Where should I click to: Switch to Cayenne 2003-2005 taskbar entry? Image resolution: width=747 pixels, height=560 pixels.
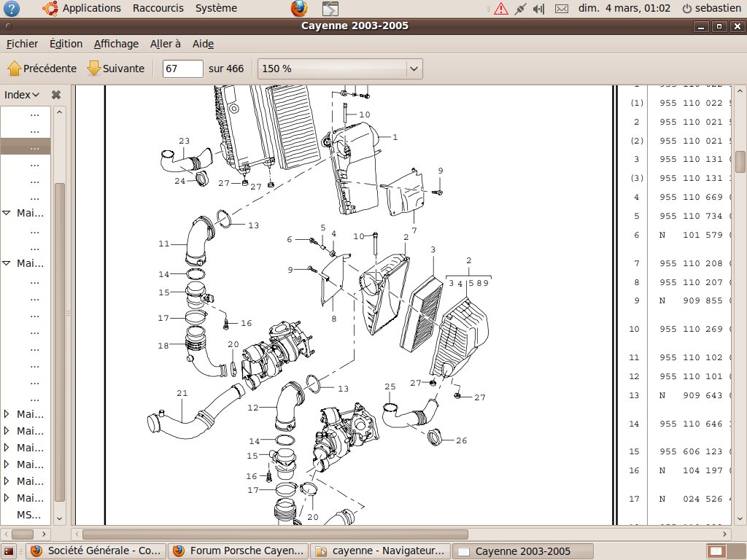pyautogui.click(x=522, y=551)
